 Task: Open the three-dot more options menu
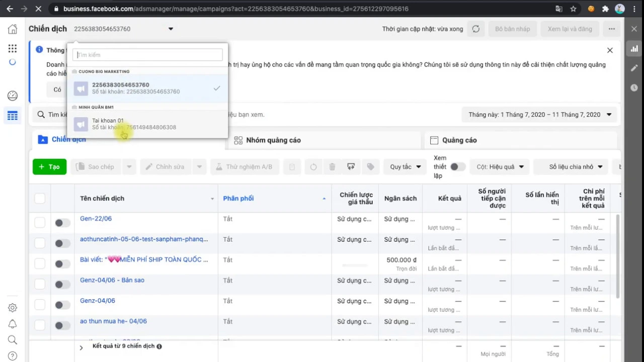click(611, 29)
